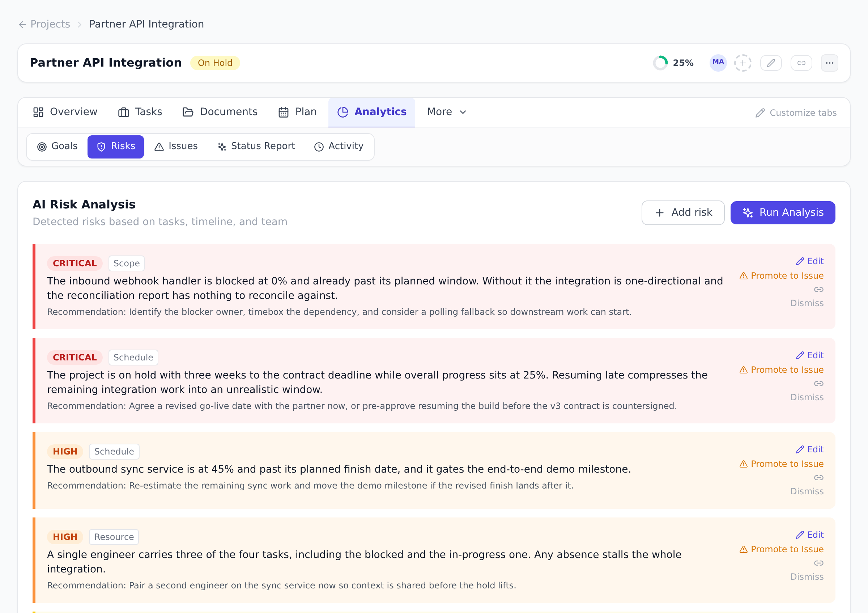Image resolution: width=868 pixels, height=613 pixels.
Task: Click the 25% progress ring
Action: click(660, 63)
